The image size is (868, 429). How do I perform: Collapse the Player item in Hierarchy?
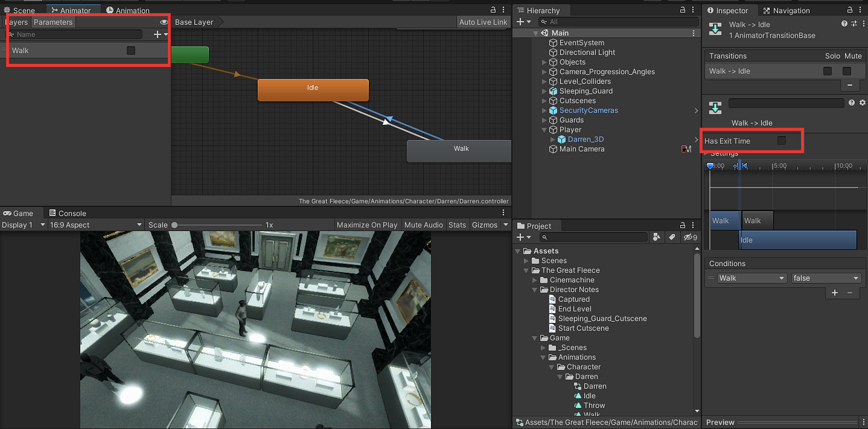pyautogui.click(x=544, y=130)
